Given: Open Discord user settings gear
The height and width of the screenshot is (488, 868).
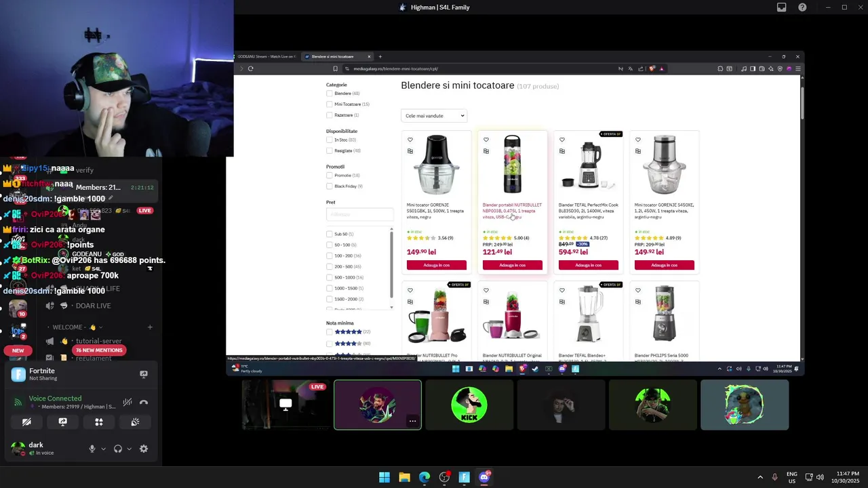Looking at the screenshot, I should point(144,449).
